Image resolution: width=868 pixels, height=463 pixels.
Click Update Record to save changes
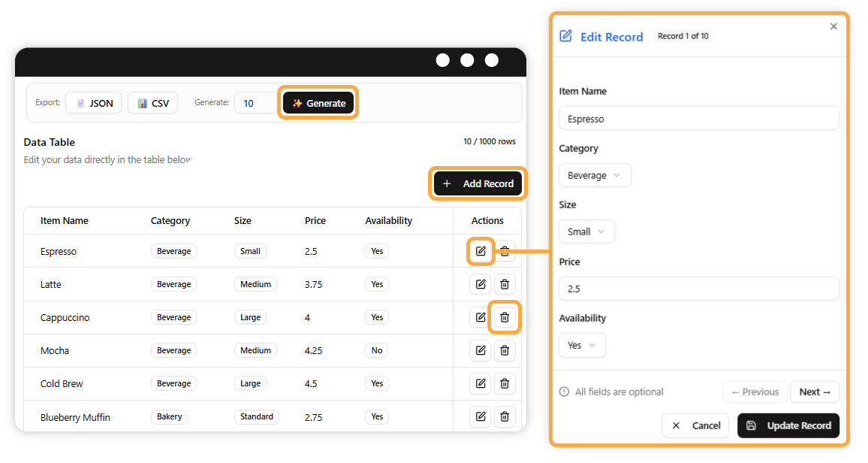788,425
